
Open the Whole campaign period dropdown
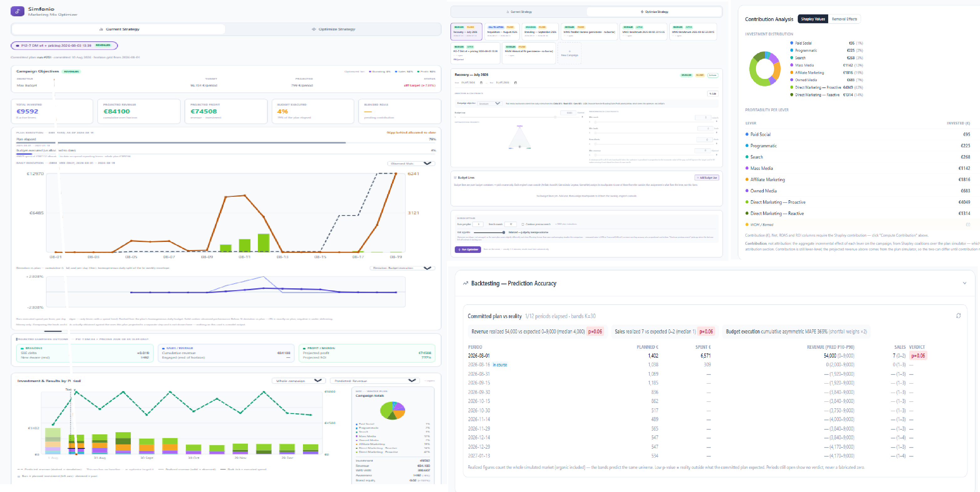(x=298, y=381)
